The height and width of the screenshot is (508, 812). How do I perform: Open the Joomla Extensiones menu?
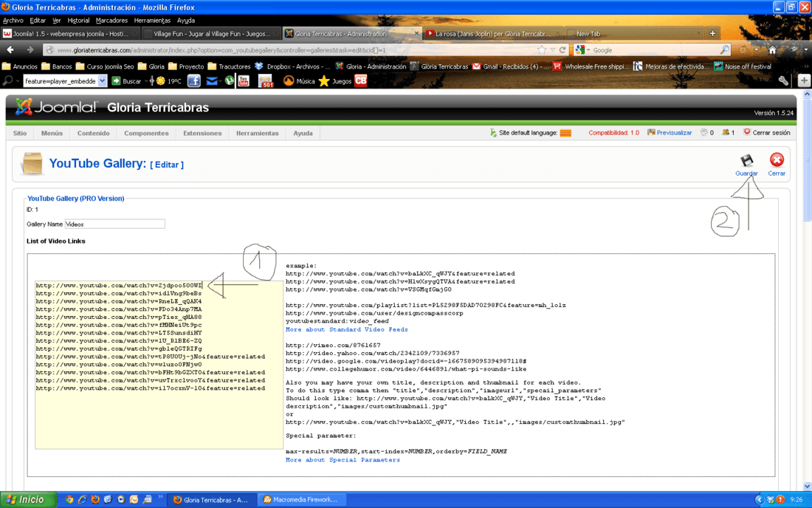[x=202, y=133]
